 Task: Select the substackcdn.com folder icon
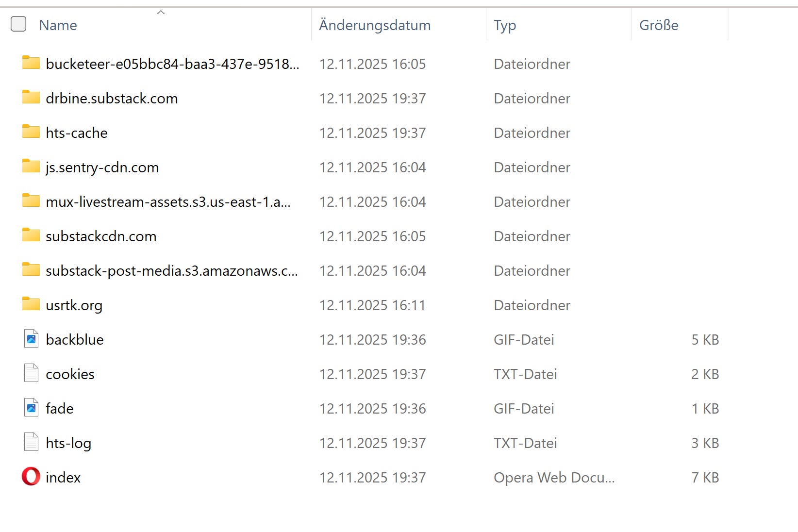pyautogui.click(x=31, y=235)
